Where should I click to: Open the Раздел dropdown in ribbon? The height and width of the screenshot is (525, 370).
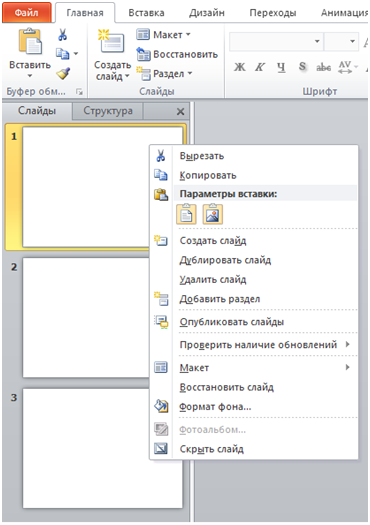click(190, 73)
